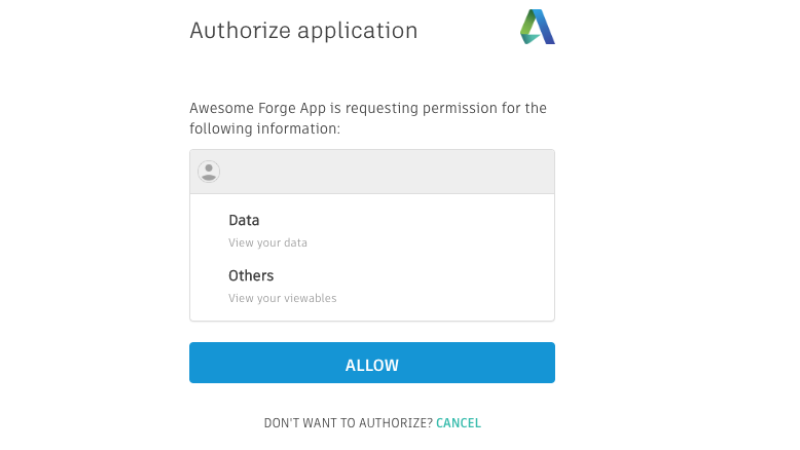Cancel the authorization request
The image size is (800, 450).
pos(458,423)
